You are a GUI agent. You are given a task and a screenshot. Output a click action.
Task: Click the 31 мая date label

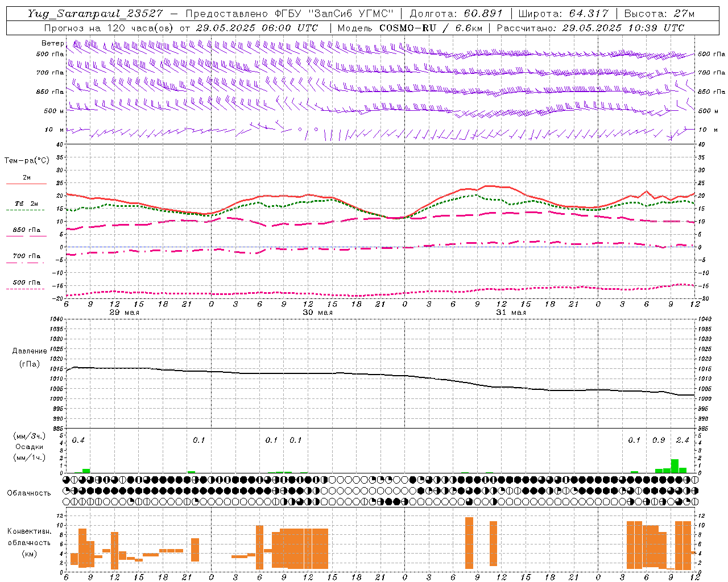(x=511, y=313)
